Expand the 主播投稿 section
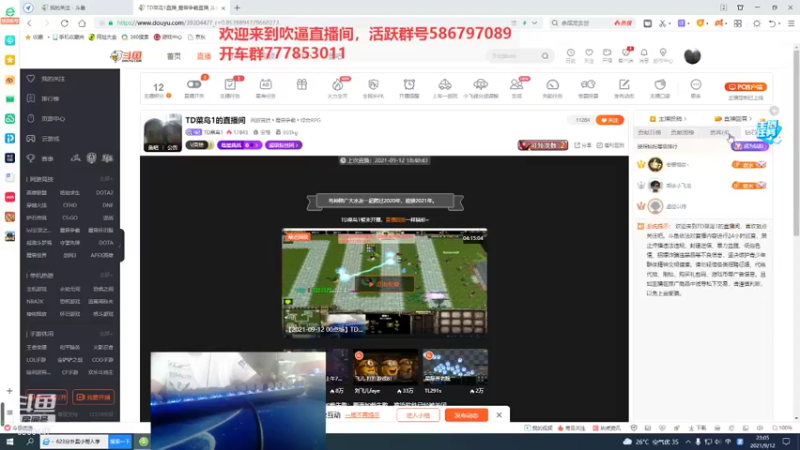The image size is (800, 450). point(668,119)
